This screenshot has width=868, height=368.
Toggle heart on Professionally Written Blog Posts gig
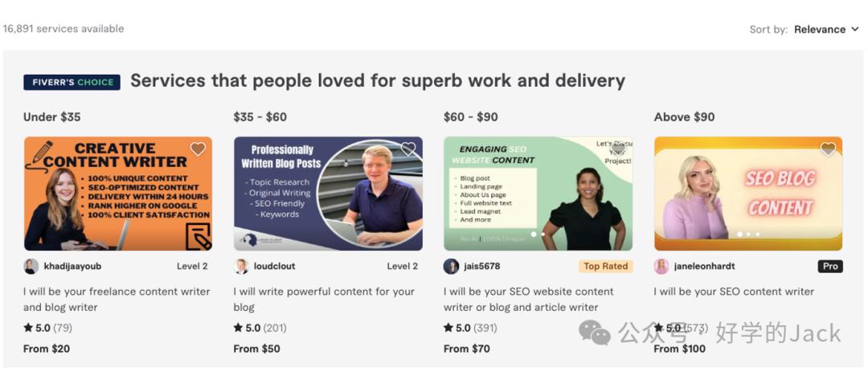click(408, 149)
